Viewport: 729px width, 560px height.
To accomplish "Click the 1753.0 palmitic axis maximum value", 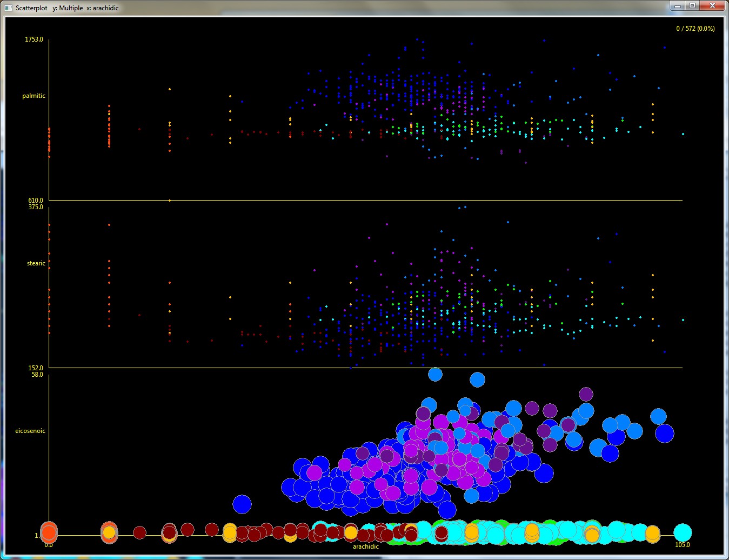I will 34,40.
